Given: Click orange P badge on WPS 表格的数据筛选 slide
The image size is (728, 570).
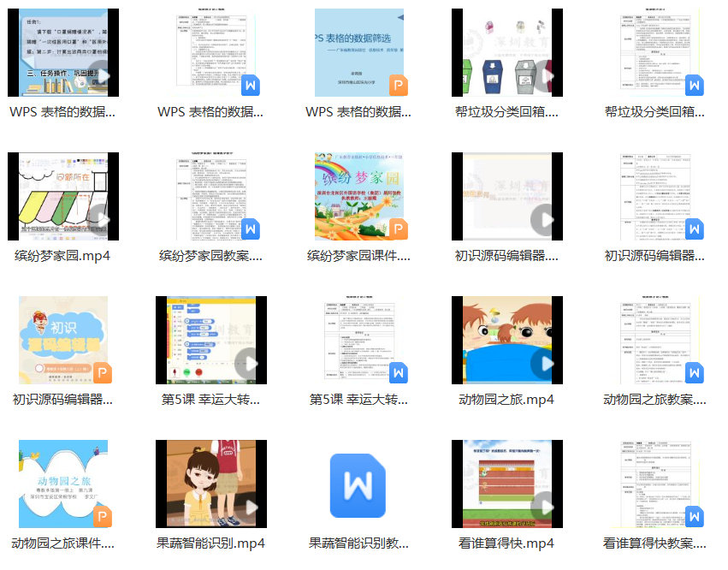Looking at the screenshot, I should click(398, 86).
